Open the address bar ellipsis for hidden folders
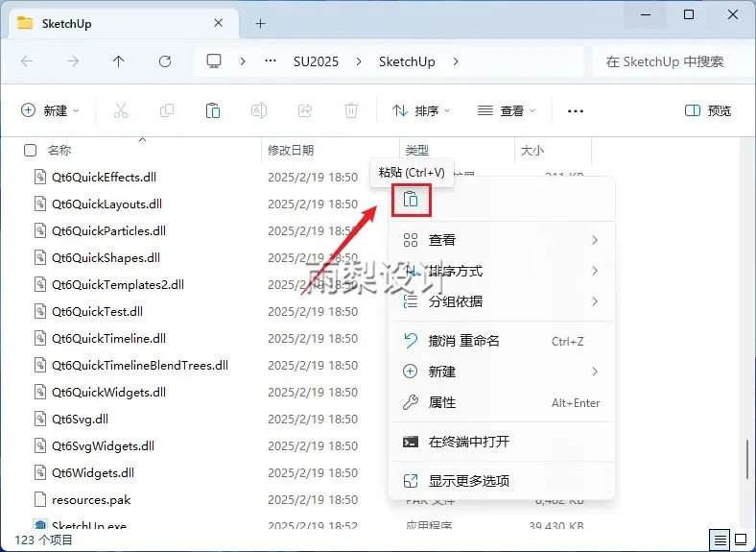This screenshot has width=756, height=552. pos(271,61)
